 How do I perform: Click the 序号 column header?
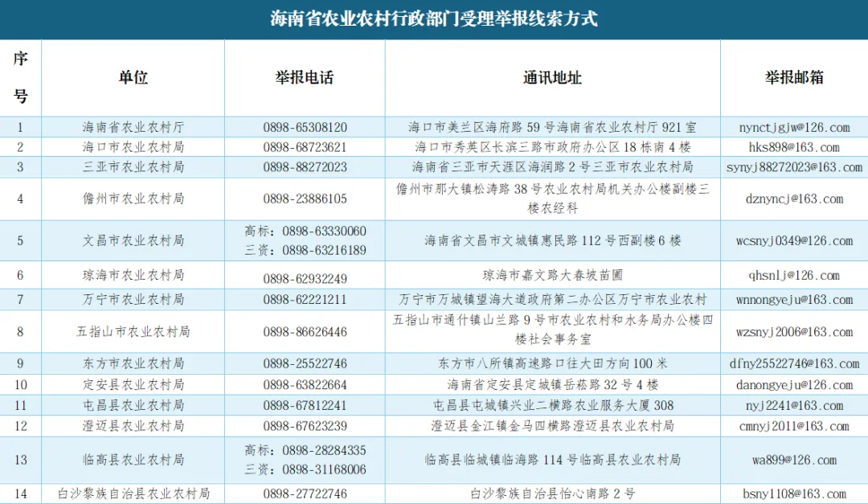pos(20,77)
